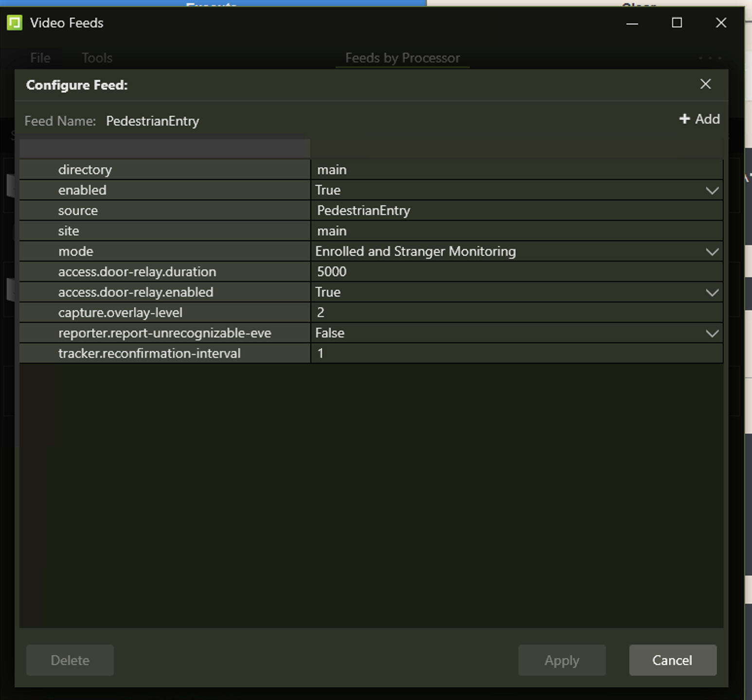
Task: Open reporter.report-unrecognizable dropdown arrow
Action: [712, 333]
